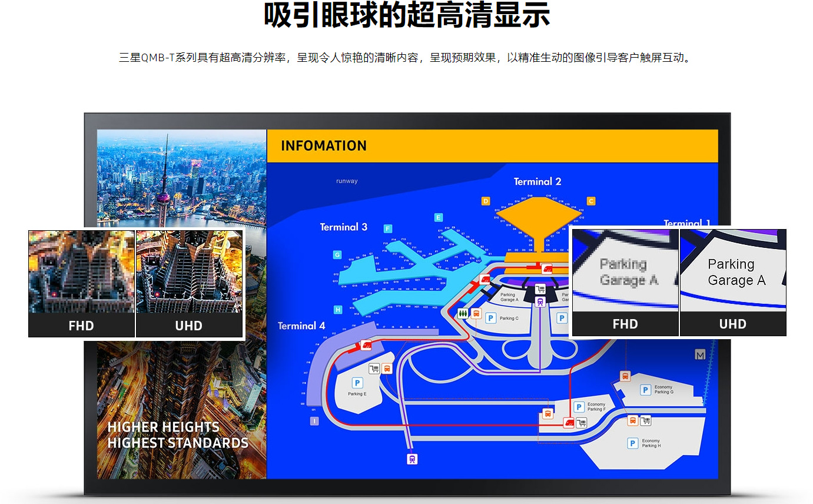Click the 三星QMB-T系列 description paragraph
This screenshot has width=813, height=504.
coord(405,58)
